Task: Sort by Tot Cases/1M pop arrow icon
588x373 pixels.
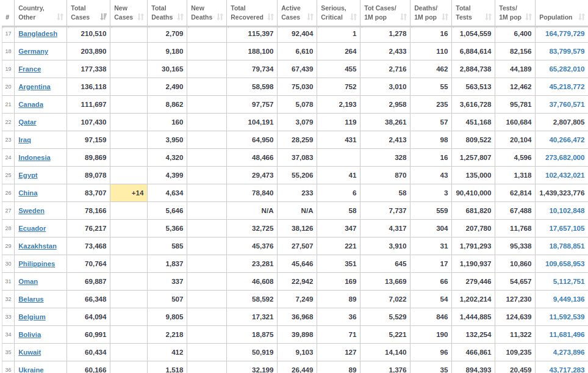Action: click(x=404, y=17)
